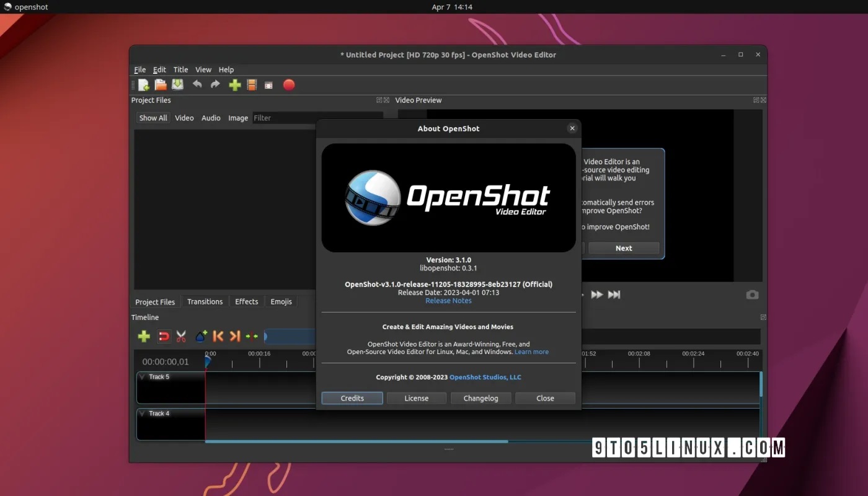Screen dimensions: 868x496
Task: Select the razor scissors tool
Action: pos(181,336)
